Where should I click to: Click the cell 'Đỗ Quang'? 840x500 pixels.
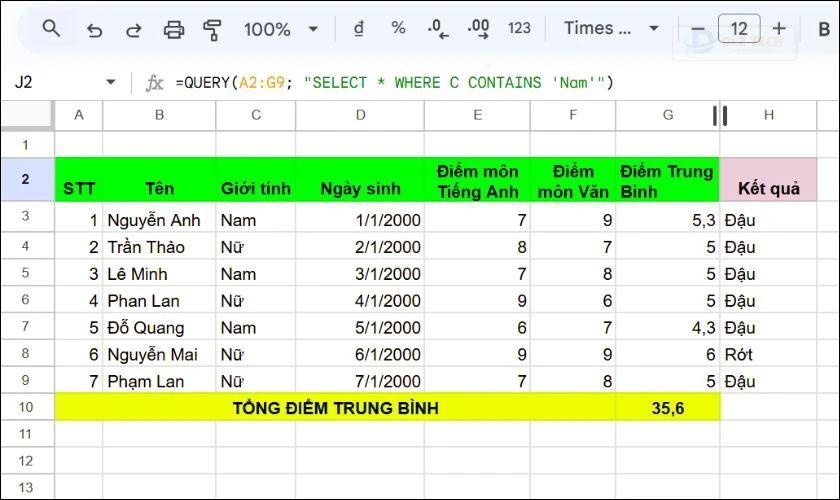[x=159, y=327]
